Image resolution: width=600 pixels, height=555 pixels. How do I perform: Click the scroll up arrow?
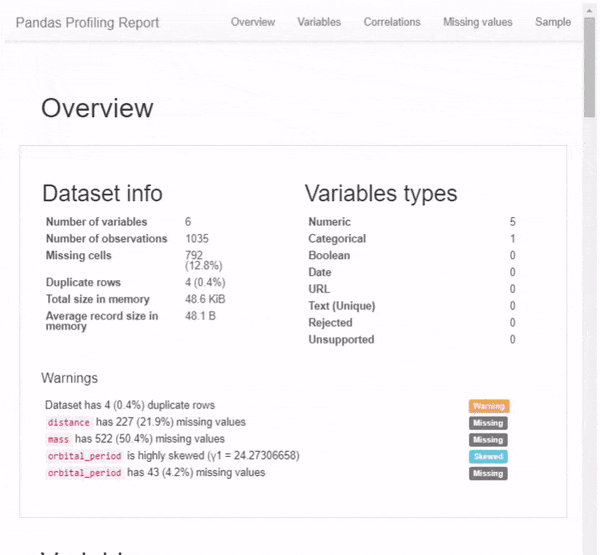[x=589, y=11]
